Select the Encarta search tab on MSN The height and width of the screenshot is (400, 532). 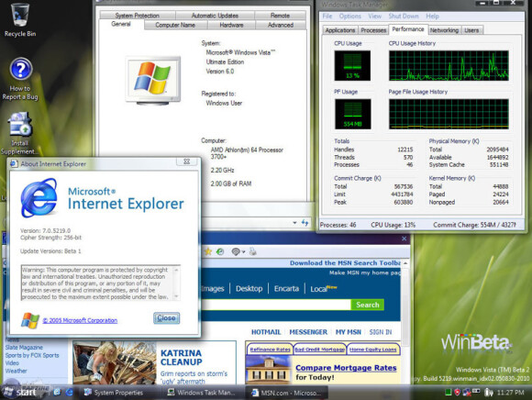tap(286, 289)
